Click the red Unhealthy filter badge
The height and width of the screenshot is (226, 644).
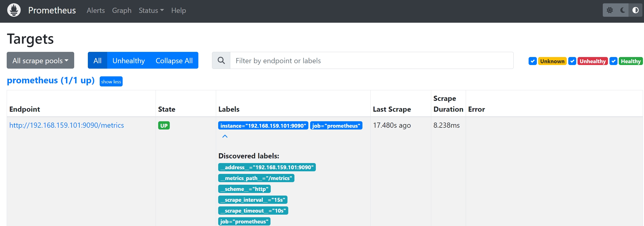coord(592,61)
